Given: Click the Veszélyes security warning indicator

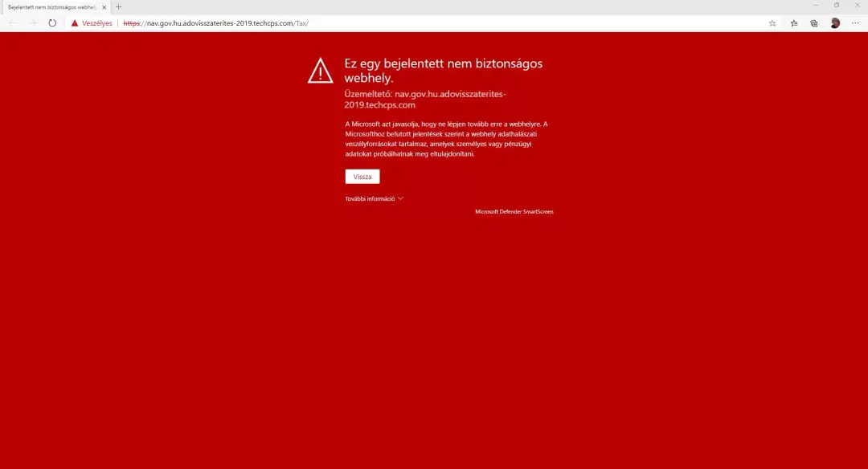Looking at the screenshot, I should tap(92, 23).
